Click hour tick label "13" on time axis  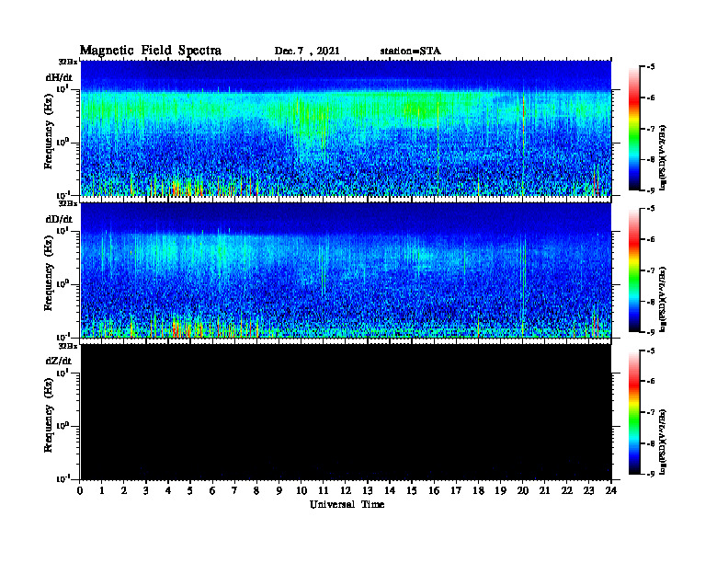click(x=368, y=490)
